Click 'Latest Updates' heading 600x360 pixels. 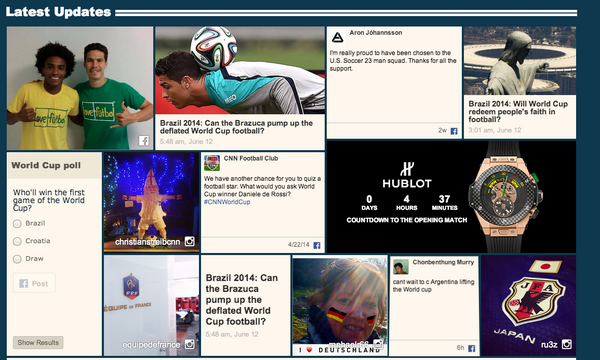pos(58,11)
